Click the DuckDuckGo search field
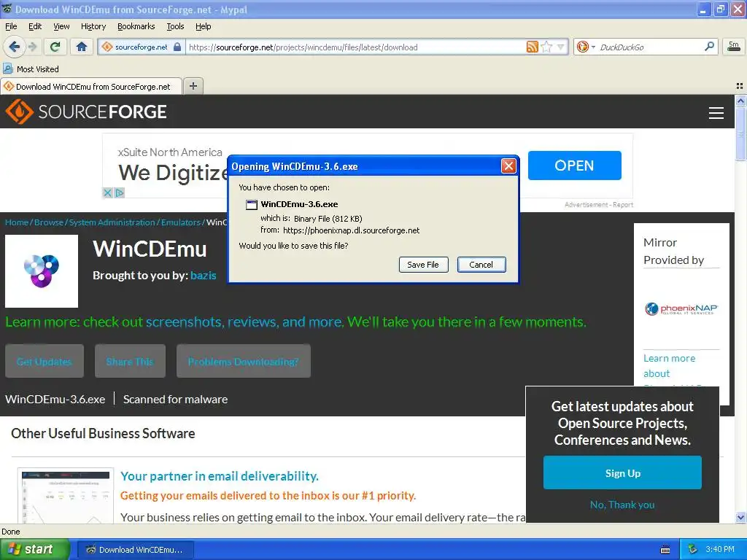The width and height of the screenshot is (747, 560). point(650,47)
